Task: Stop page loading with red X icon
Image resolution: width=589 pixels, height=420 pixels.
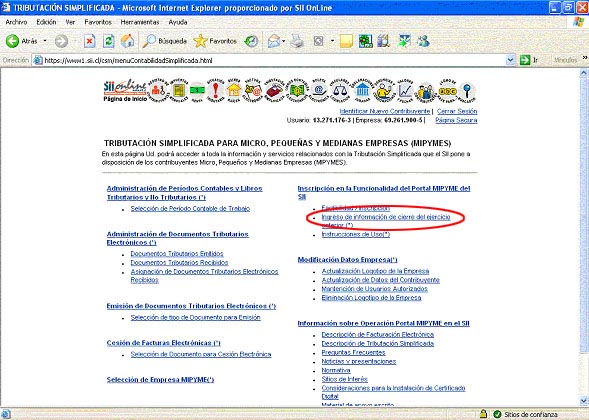Action: click(x=89, y=41)
